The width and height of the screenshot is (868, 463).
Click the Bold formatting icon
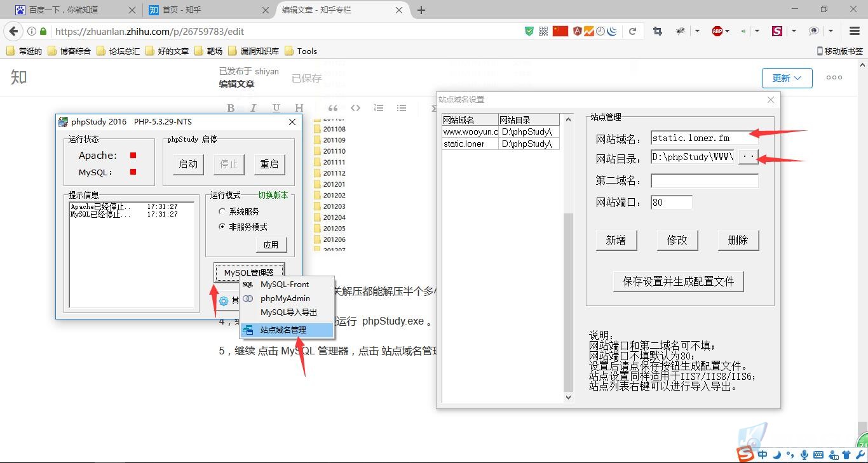[x=231, y=108]
